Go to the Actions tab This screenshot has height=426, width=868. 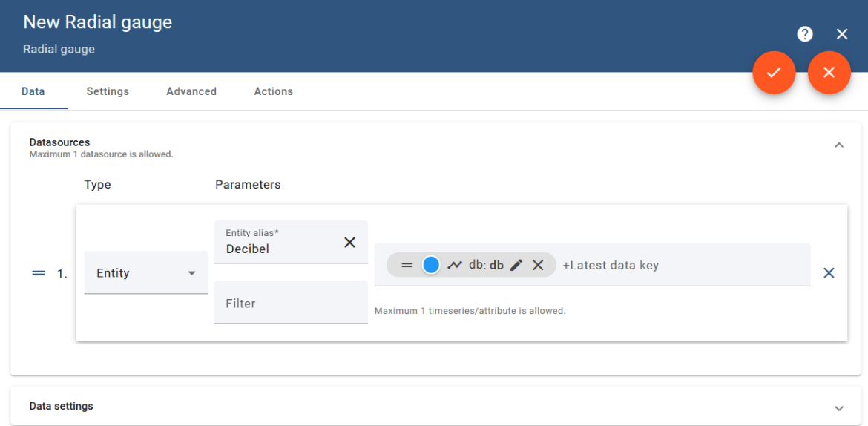pos(273,91)
